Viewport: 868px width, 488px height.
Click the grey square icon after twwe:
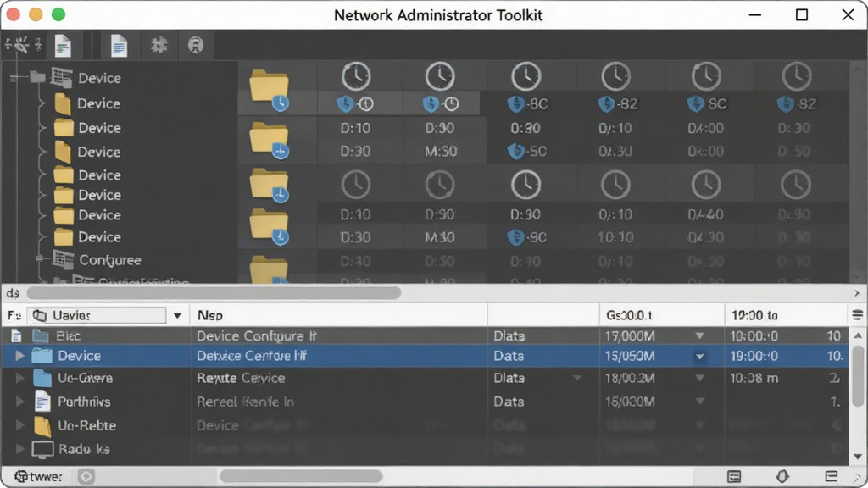pyautogui.click(x=86, y=476)
